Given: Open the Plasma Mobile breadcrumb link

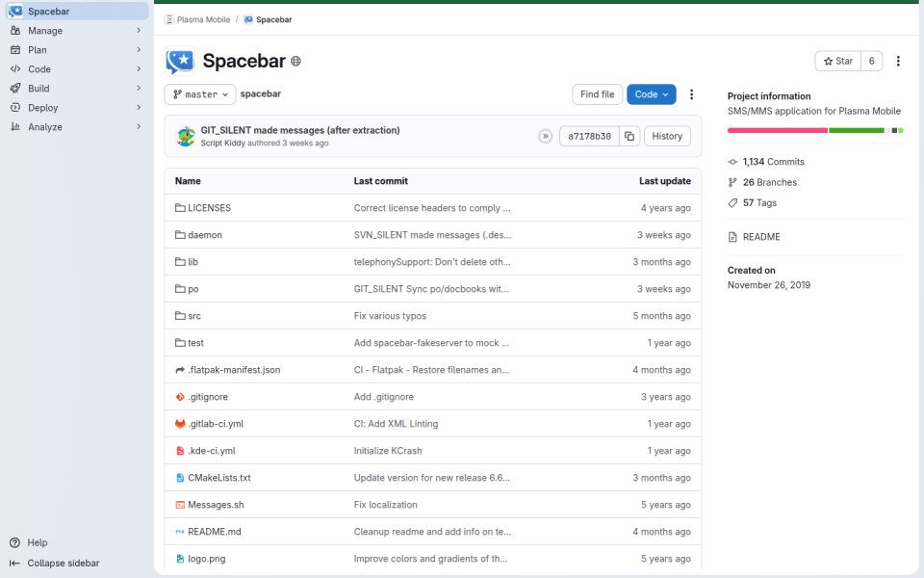Looking at the screenshot, I should [x=203, y=19].
